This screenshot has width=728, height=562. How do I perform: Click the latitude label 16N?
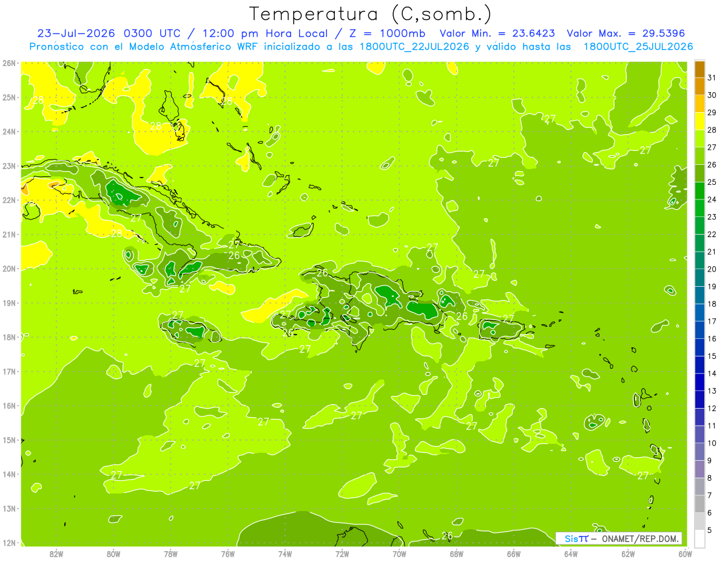click(x=8, y=406)
